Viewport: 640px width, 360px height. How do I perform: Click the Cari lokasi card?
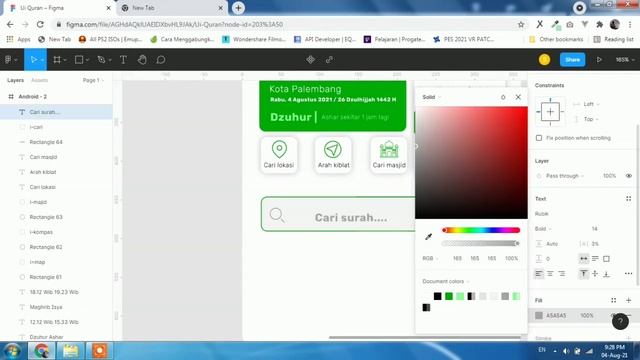pos(279,155)
